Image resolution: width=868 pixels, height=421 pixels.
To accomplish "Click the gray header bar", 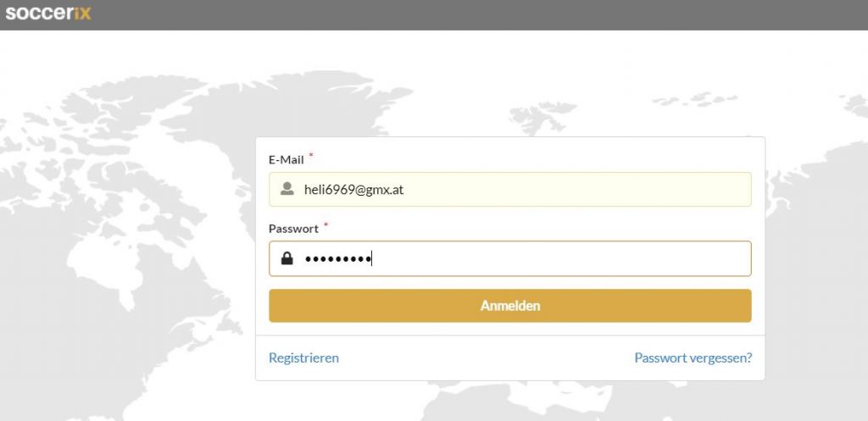I will 434,15.
